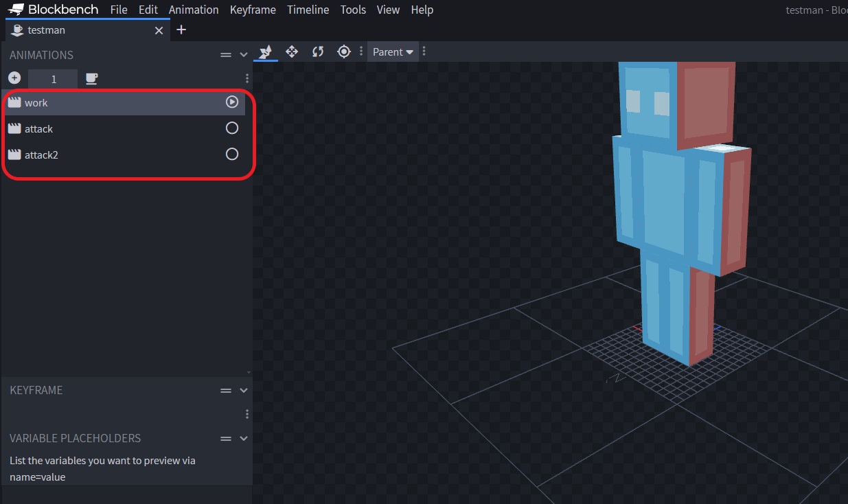Activate the Pivot tool in the viewport toolbar
Screen dimensions: 848x504
click(343, 51)
